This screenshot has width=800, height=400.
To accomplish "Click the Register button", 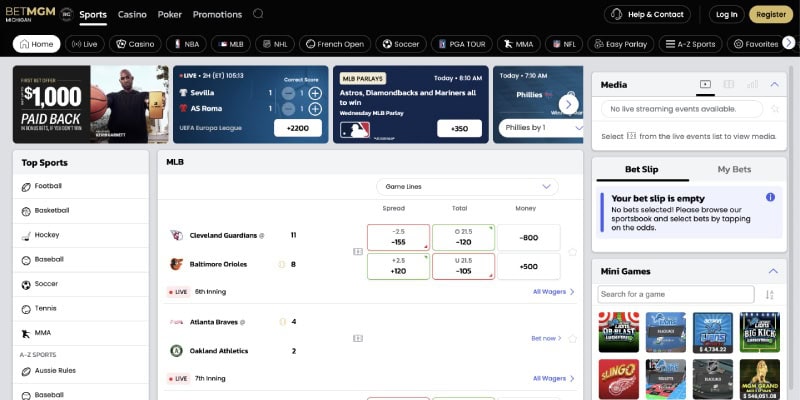I will [771, 14].
